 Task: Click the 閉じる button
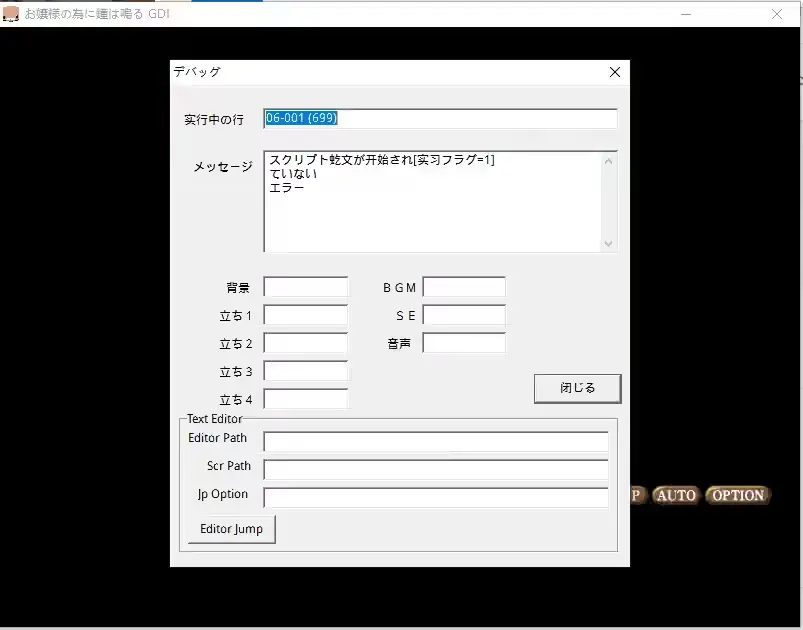tap(578, 388)
